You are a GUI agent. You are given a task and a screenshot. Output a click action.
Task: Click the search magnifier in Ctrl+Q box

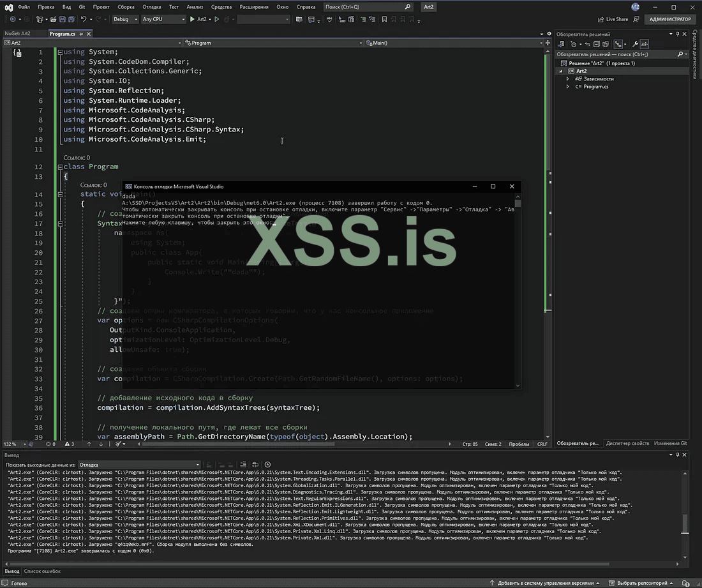407,7
